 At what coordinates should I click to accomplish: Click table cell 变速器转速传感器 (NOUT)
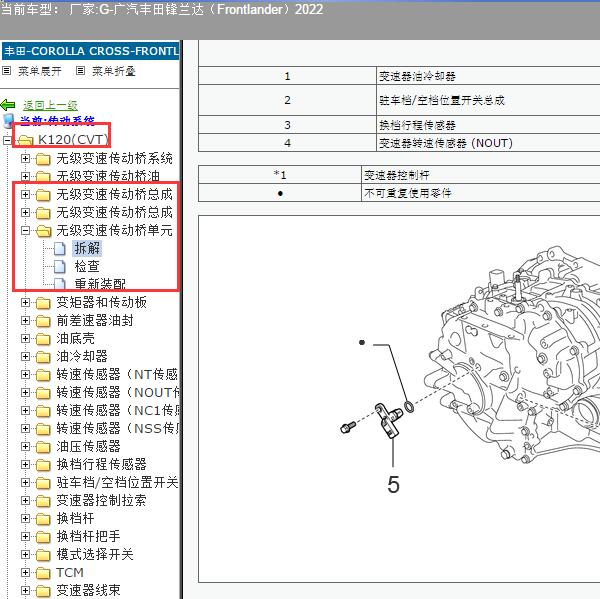point(488,143)
